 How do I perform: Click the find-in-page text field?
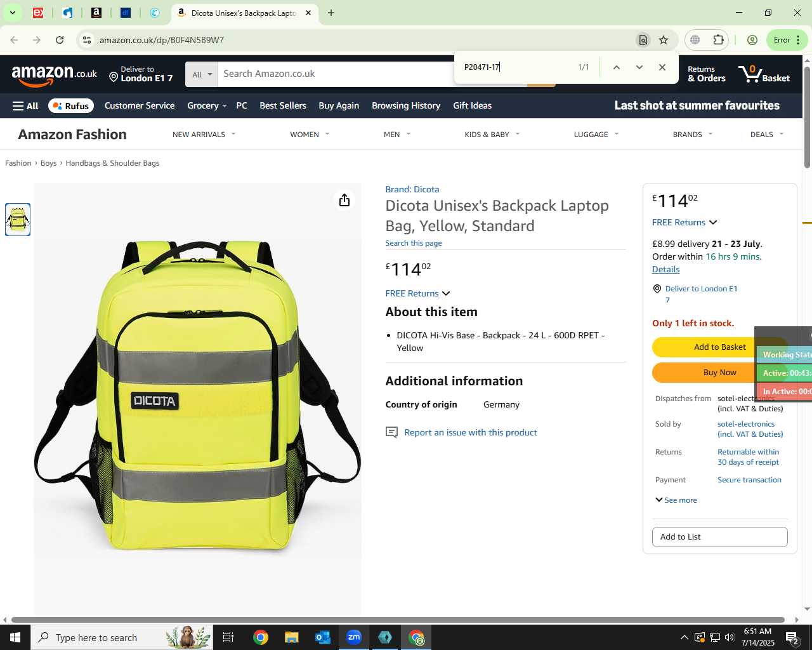pos(516,67)
